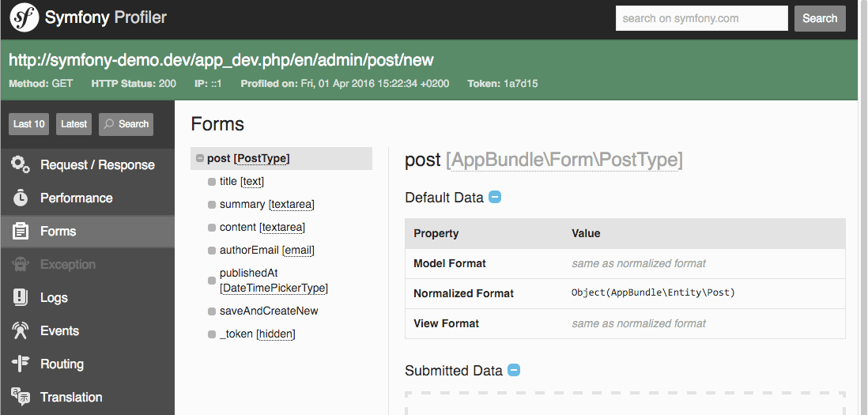Click the Request / Response gears icon
This screenshot has width=868, height=415.
click(x=21, y=164)
